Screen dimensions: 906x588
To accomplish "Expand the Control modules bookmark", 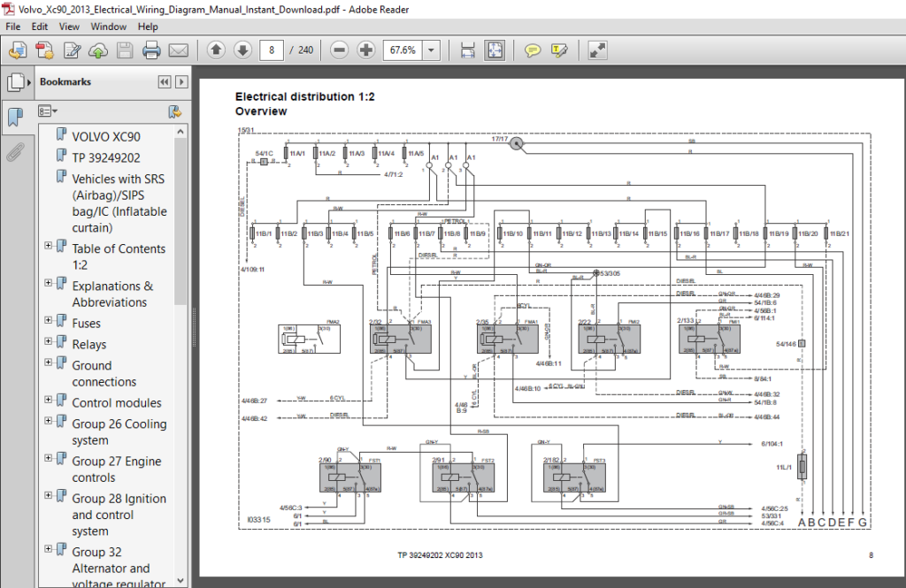I will [x=49, y=400].
